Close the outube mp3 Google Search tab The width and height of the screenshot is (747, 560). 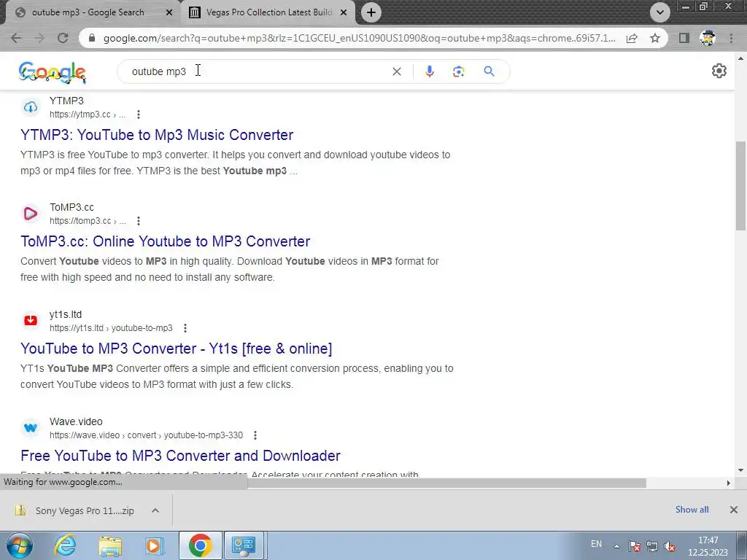pos(169,12)
